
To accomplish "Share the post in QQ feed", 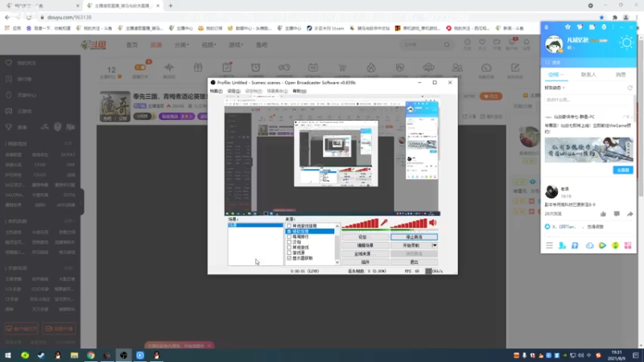I will coord(630,214).
